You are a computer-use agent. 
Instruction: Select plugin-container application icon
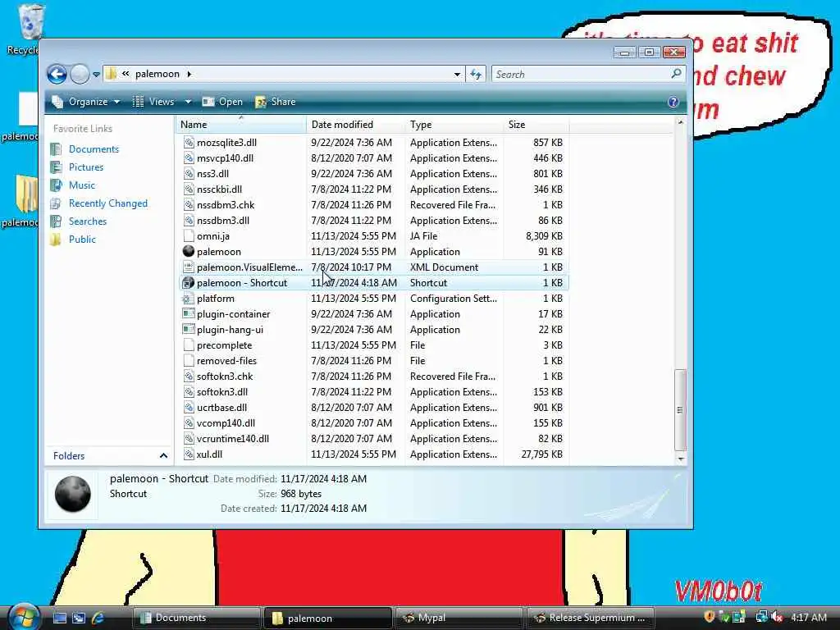tap(189, 313)
